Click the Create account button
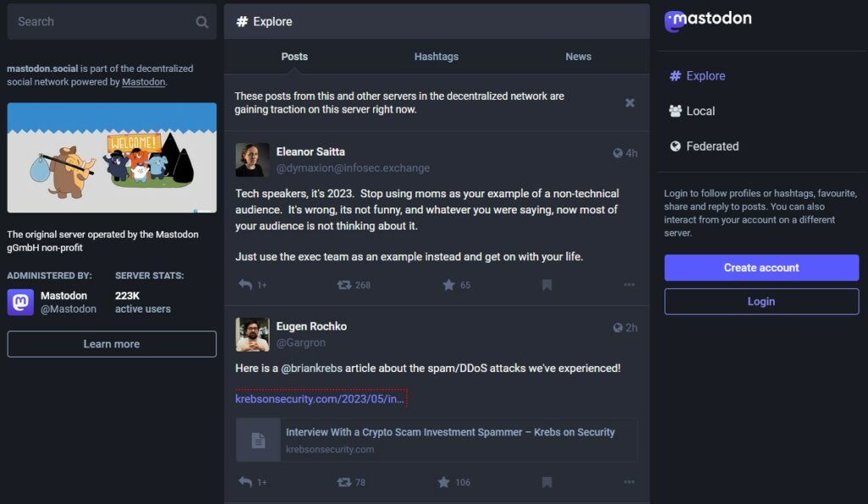Viewport: 868px width, 504px height. [761, 268]
